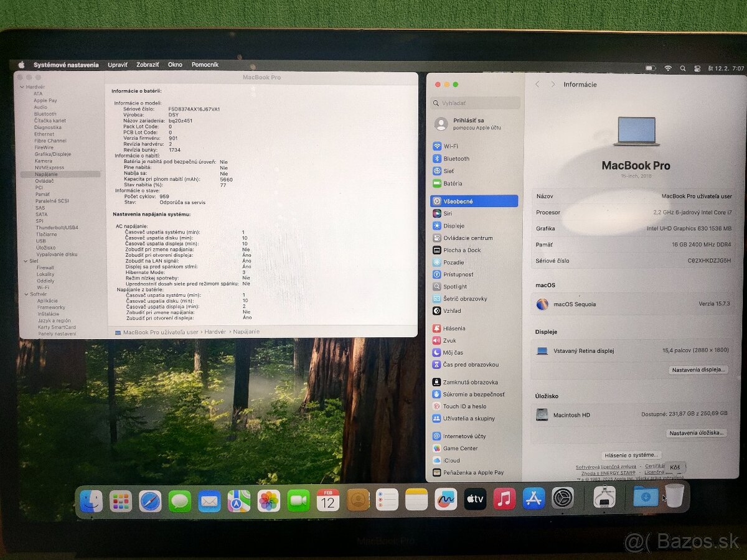Select Bluetooth in System Settings sidebar
Image resolution: width=747 pixels, height=560 pixels.
455,159
